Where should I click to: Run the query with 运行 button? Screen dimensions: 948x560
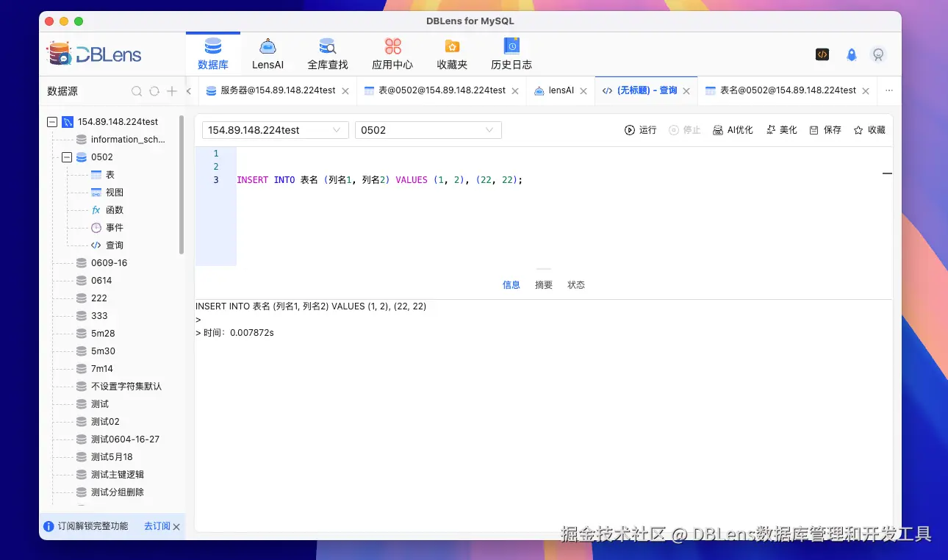[640, 130]
